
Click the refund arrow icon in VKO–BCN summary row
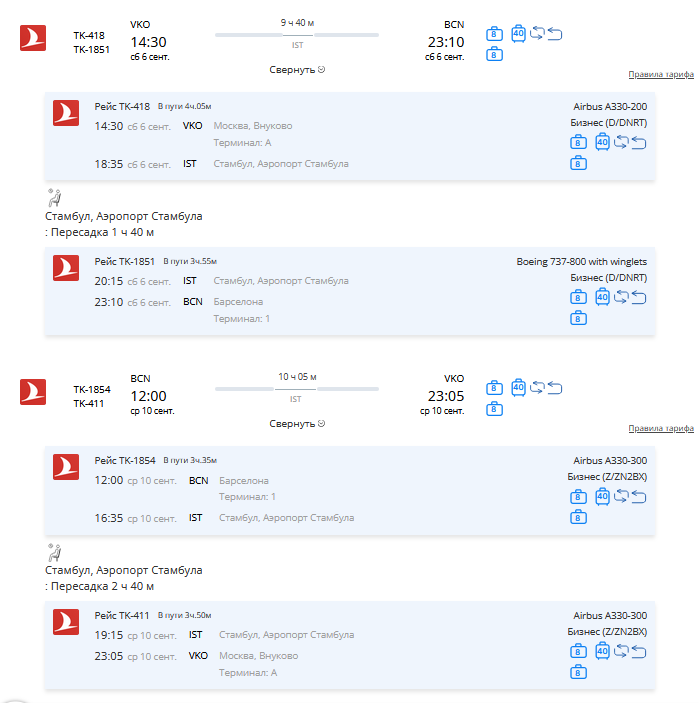(x=555, y=34)
